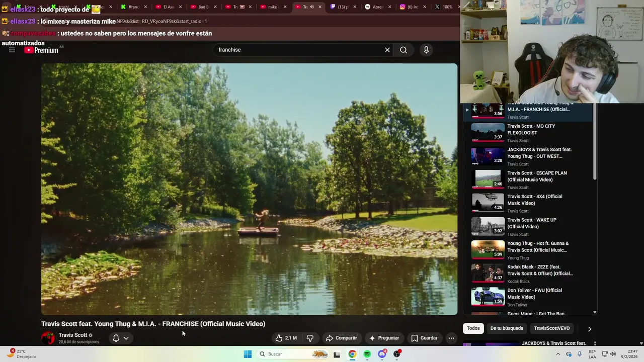644x362 pixels.
Task: Open OBS Studio from the taskbar
Action: point(397,354)
